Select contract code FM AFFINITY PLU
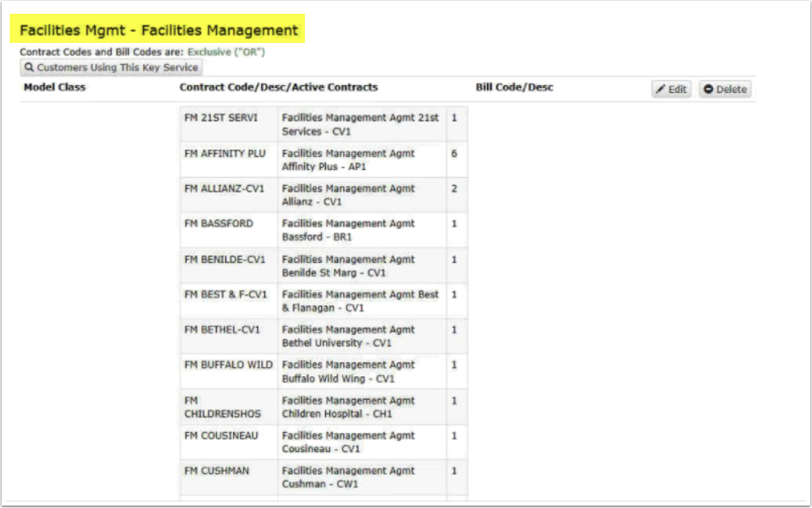Image resolution: width=812 pixels, height=508 pixels. pos(225,153)
